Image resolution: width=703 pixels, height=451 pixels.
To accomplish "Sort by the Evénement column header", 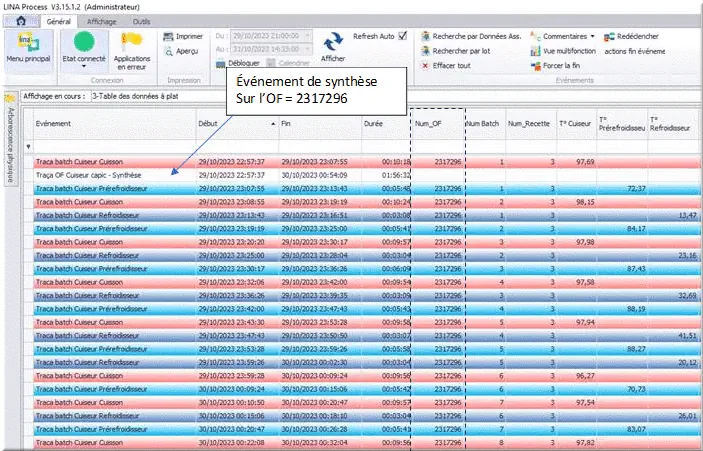I will [x=114, y=124].
